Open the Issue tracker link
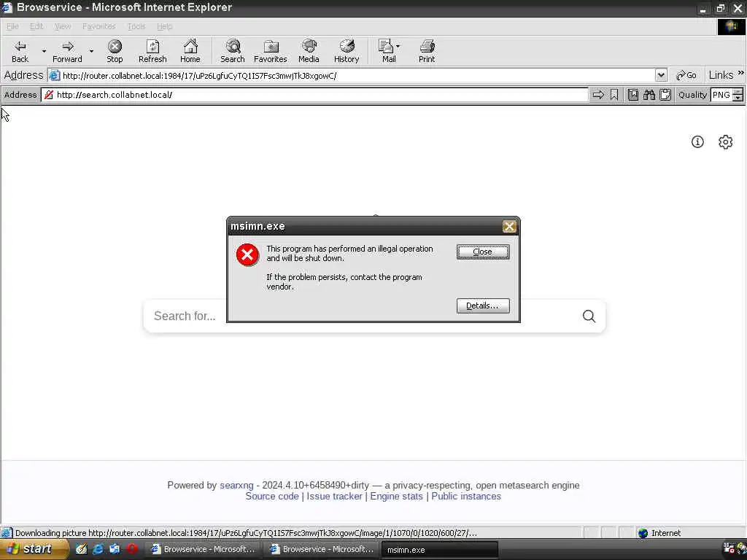Screen dimensions: 747x560 (x=334, y=496)
